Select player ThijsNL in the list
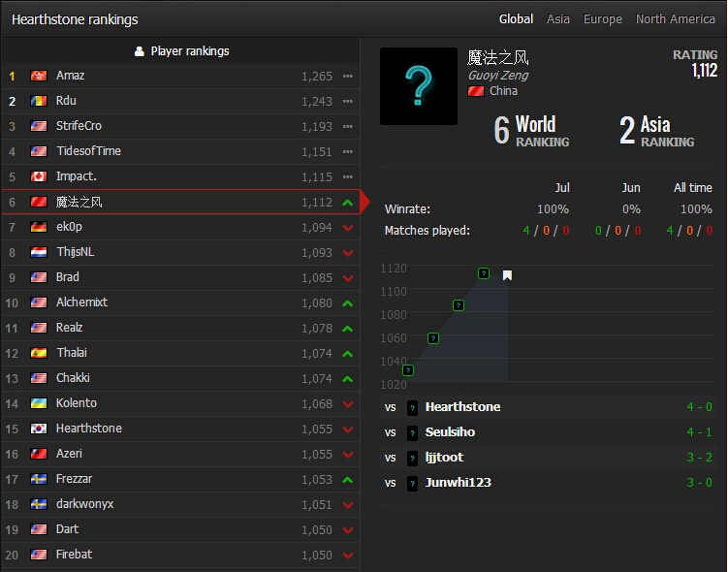Viewport: 728px width, 572px height. (180, 252)
